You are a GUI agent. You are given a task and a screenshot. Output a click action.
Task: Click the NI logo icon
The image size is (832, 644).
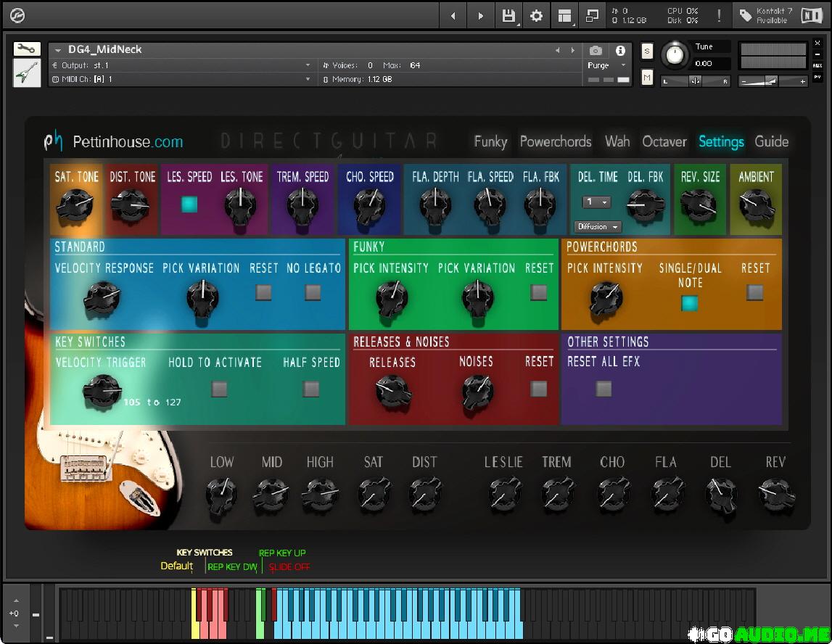pyautogui.click(x=812, y=16)
